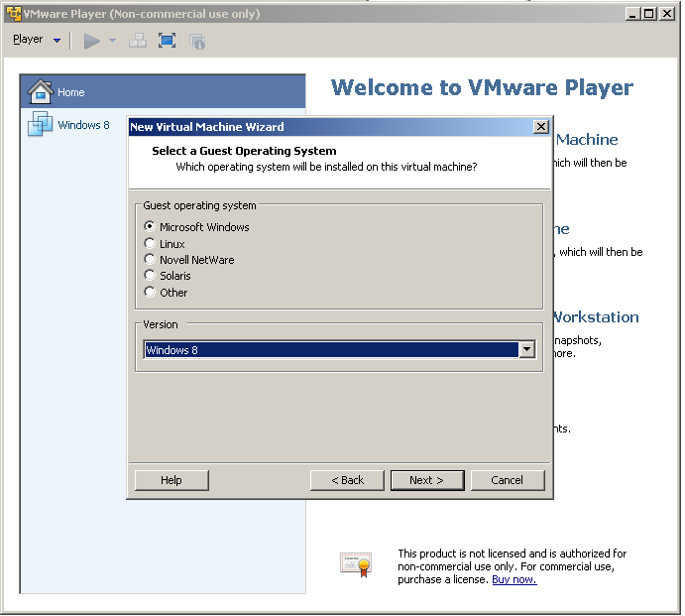Select the Home library item
The image size is (685, 616).
point(163,92)
